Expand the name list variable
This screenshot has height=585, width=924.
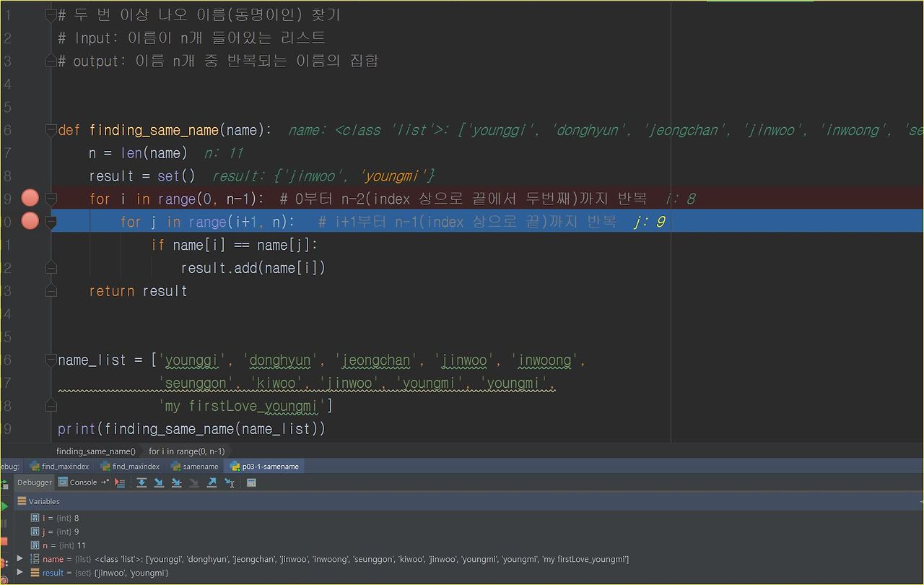pos(20,559)
